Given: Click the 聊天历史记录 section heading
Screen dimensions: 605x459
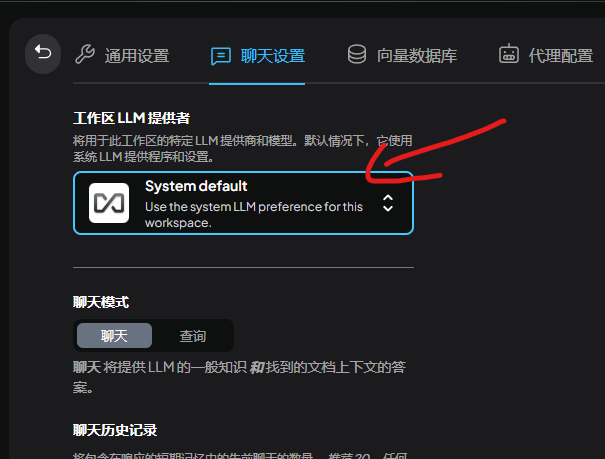Looking at the screenshot, I should (x=115, y=430).
